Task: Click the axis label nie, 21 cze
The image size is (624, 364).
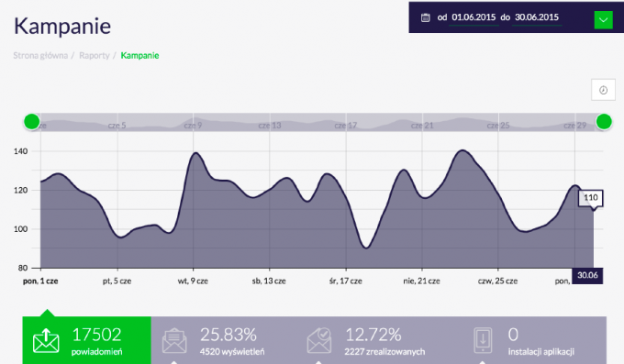Action: [421, 281]
